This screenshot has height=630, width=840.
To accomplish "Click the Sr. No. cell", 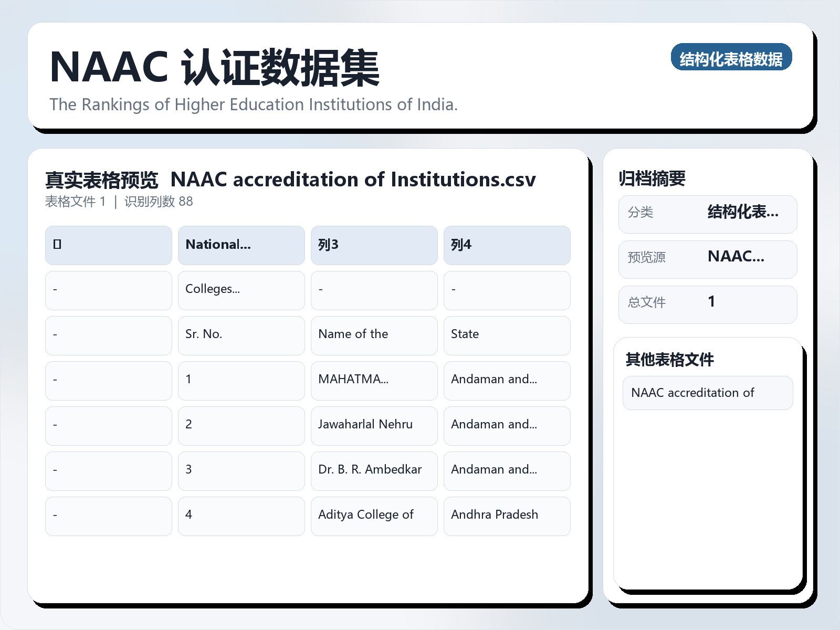I will (x=241, y=335).
